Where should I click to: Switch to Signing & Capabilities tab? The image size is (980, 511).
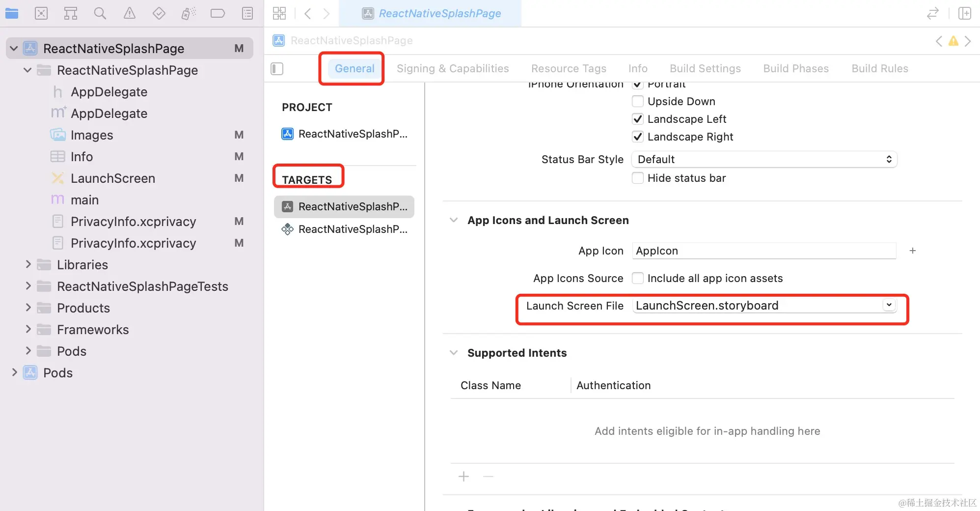[x=453, y=69]
